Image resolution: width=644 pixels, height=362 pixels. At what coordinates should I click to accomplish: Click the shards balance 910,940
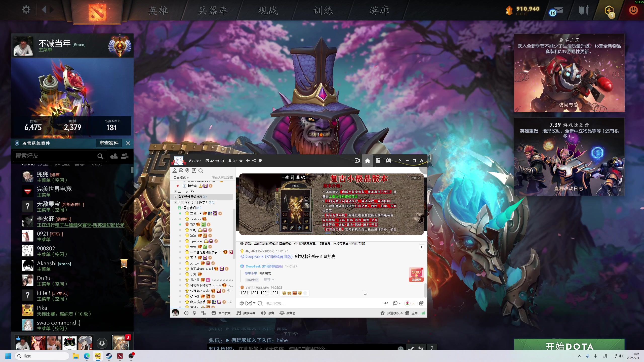tap(528, 9)
